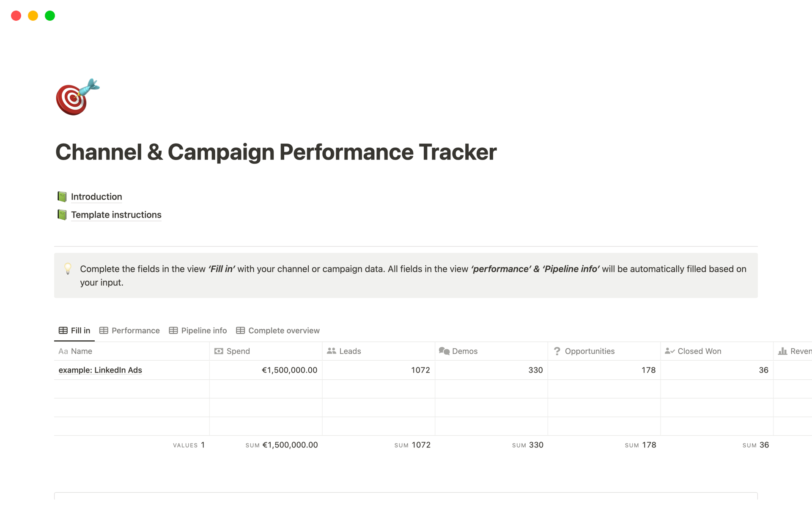Open the Leads SUM calculation dropdown
Image resolution: width=812 pixels, height=508 pixels.
[x=412, y=445]
